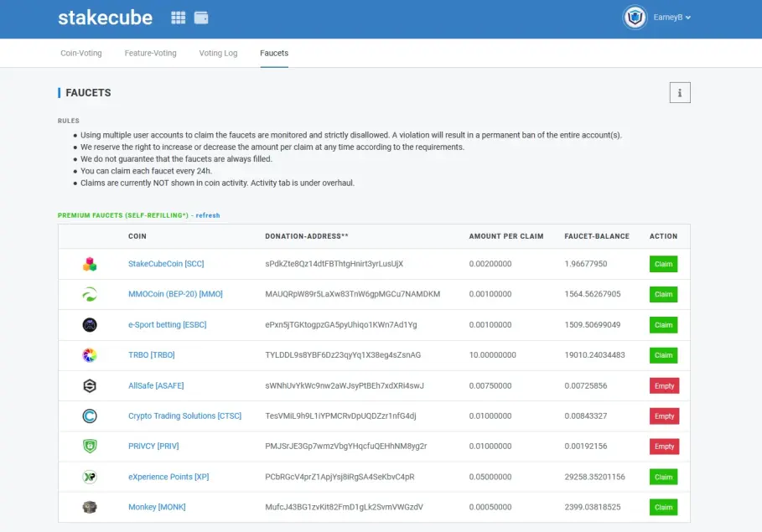Claim the e-Sport betting faucet
The width and height of the screenshot is (762, 532).
click(x=663, y=325)
